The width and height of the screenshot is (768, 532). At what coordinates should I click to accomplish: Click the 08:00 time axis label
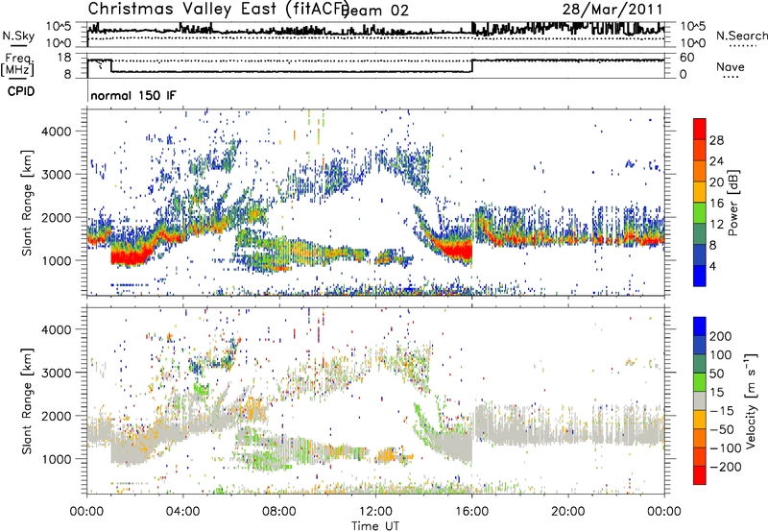279,512
